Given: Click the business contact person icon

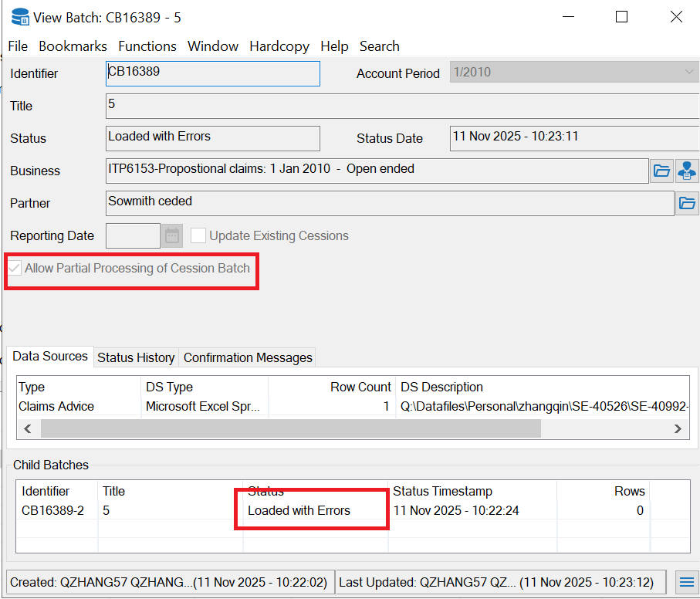Looking at the screenshot, I should click(687, 171).
